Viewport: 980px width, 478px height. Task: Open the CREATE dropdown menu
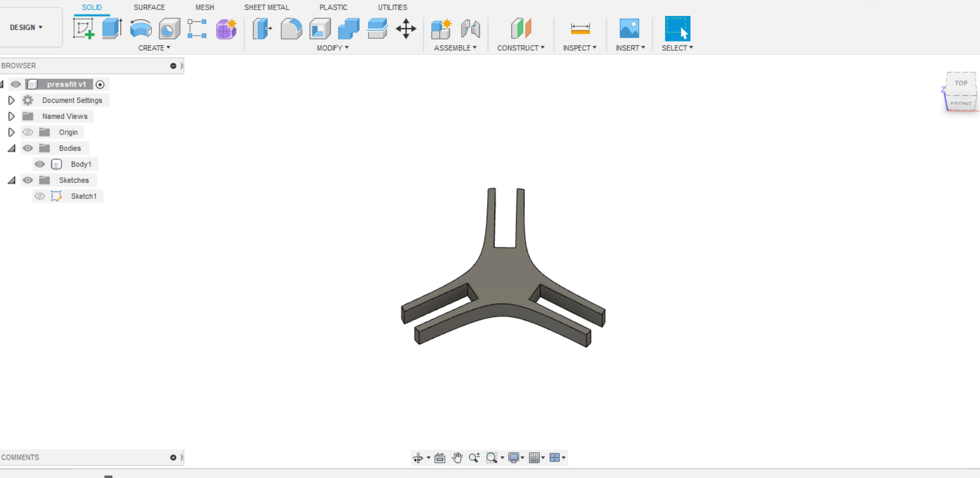(154, 48)
